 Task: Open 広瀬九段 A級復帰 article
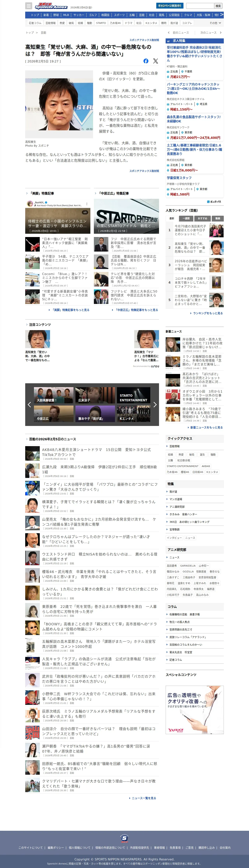click(92, 471)
